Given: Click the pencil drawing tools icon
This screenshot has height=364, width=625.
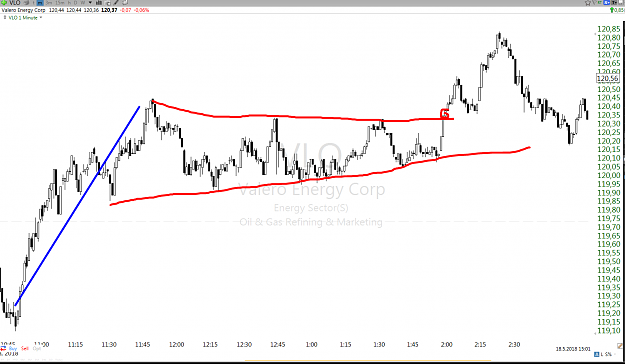Looking at the screenshot, I should click(x=116, y=2).
